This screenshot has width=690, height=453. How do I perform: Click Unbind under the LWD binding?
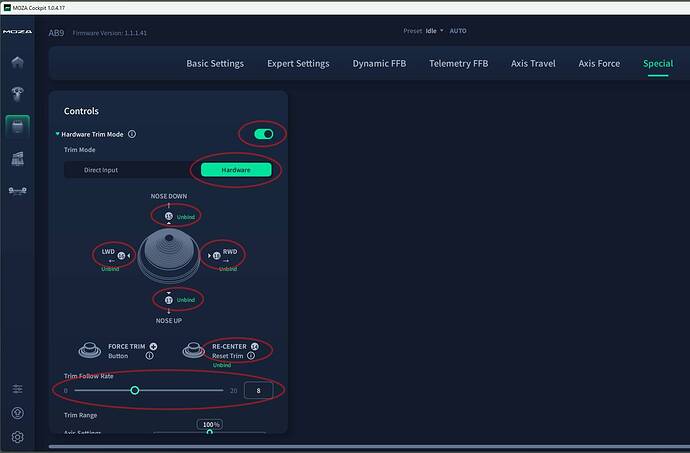(x=110, y=269)
